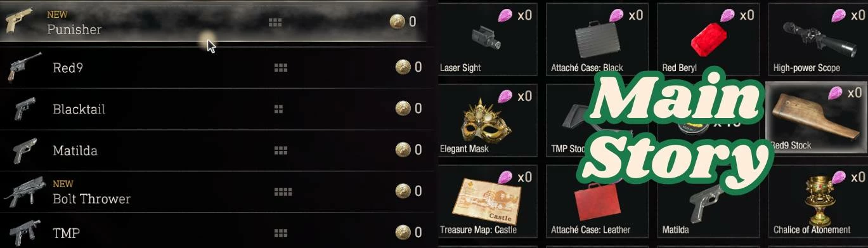This screenshot has width=868, height=248.
Task: Select the Punisher handgun icon
Action: (18, 21)
